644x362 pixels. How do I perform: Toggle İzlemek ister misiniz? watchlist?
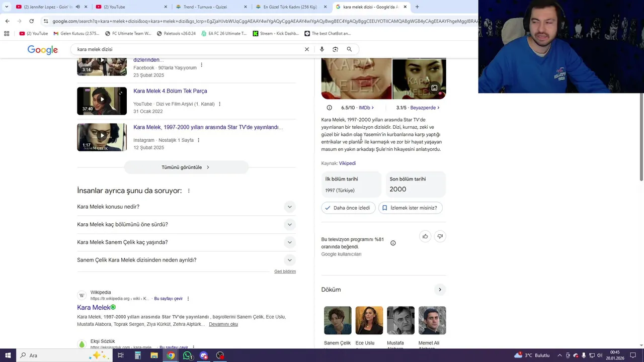point(410,208)
